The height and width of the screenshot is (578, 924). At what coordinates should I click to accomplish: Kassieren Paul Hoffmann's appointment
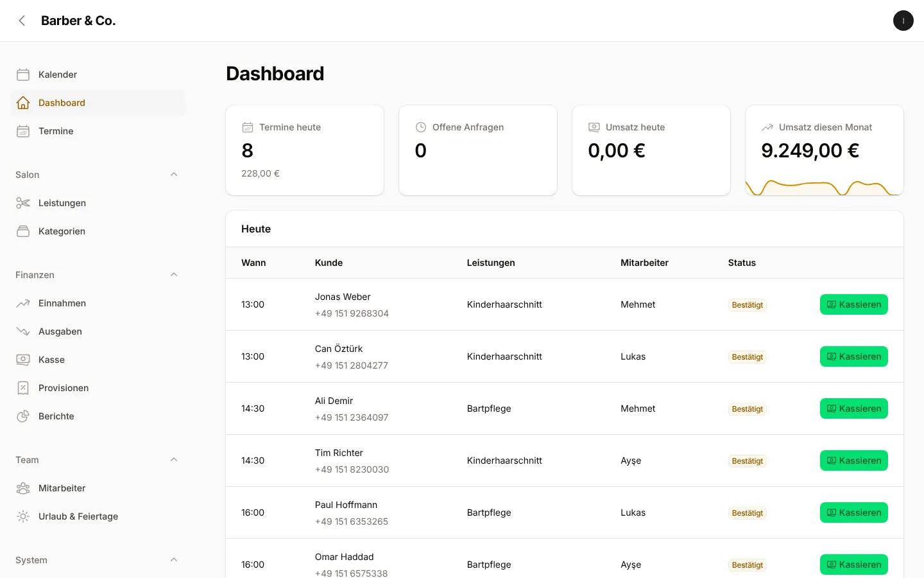tap(853, 512)
